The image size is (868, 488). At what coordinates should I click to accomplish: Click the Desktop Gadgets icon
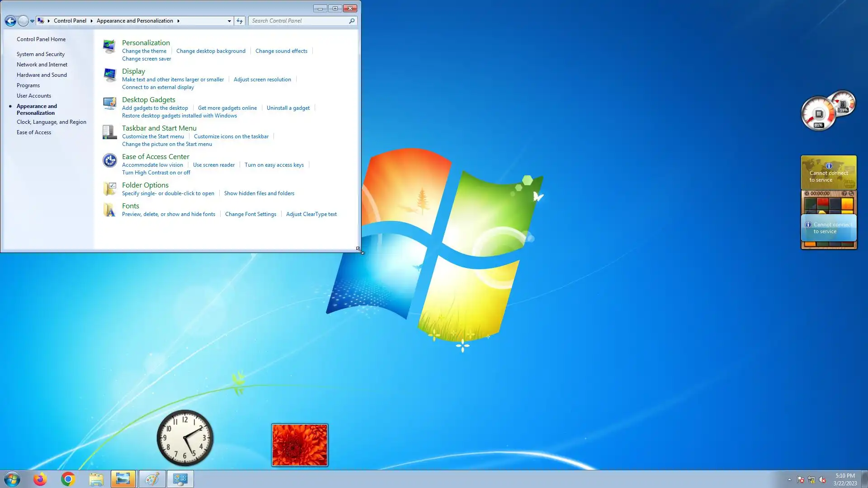(x=109, y=103)
